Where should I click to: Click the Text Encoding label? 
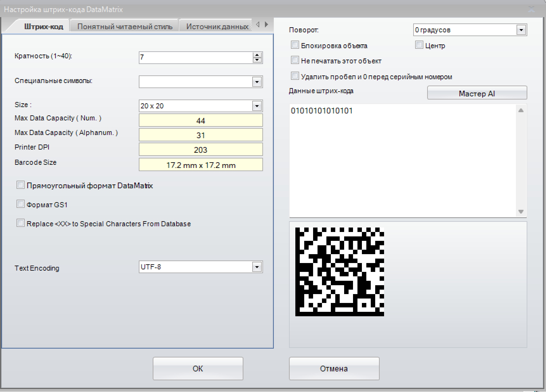tap(37, 268)
